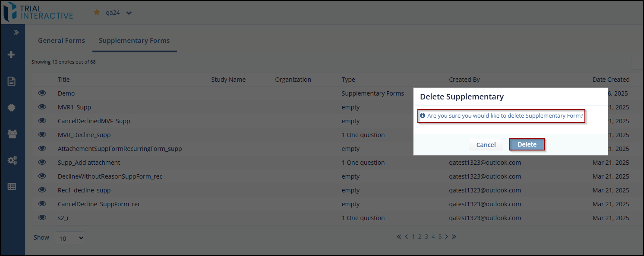Click the eye icon for the Demo row
Image resolution: width=644 pixels, height=256 pixels.
(42, 93)
